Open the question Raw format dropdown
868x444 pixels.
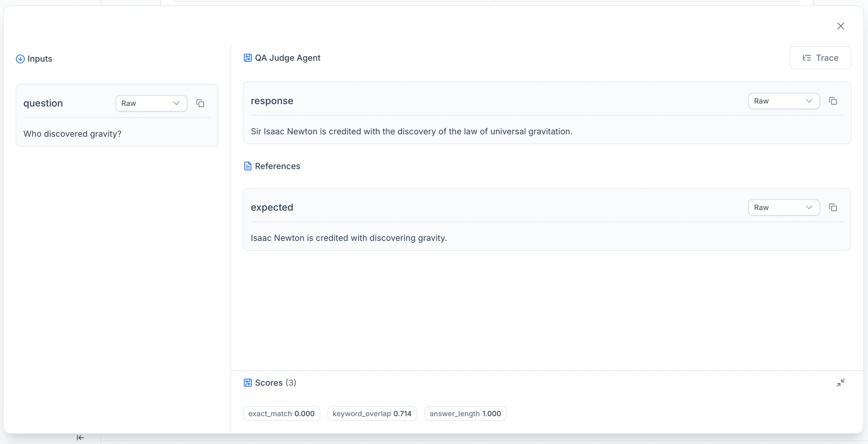[x=151, y=103]
